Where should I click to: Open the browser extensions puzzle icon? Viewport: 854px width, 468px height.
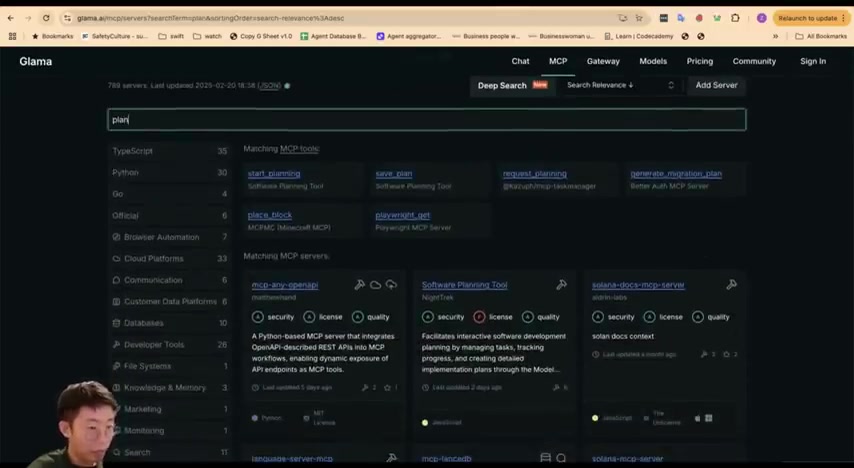[x=735, y=18]
